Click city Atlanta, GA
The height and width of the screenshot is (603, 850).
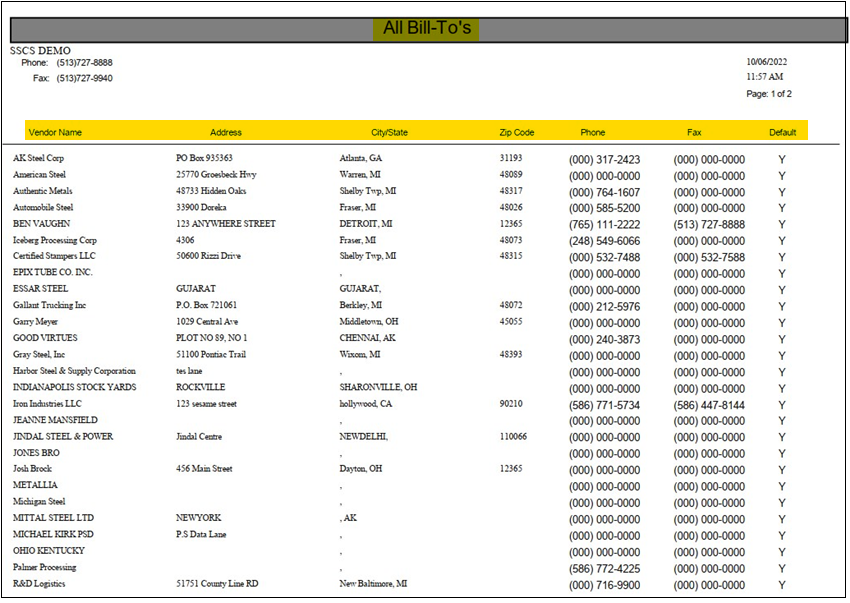pos(360,158)
